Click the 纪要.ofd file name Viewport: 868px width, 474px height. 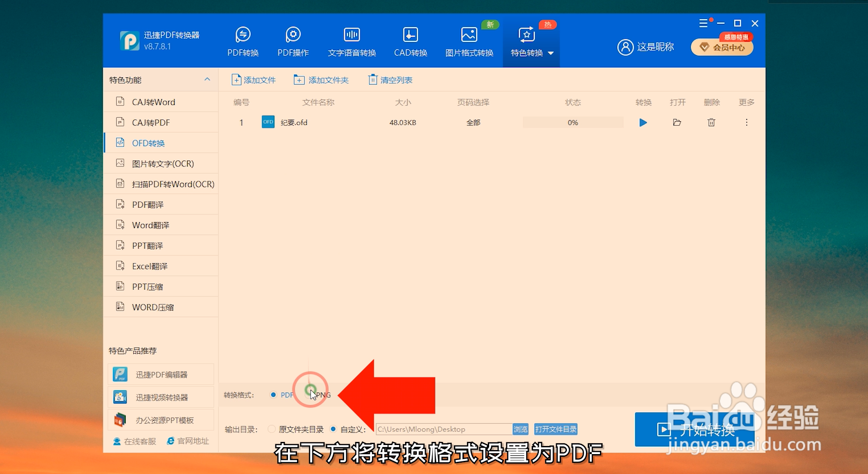click(294, 123)
